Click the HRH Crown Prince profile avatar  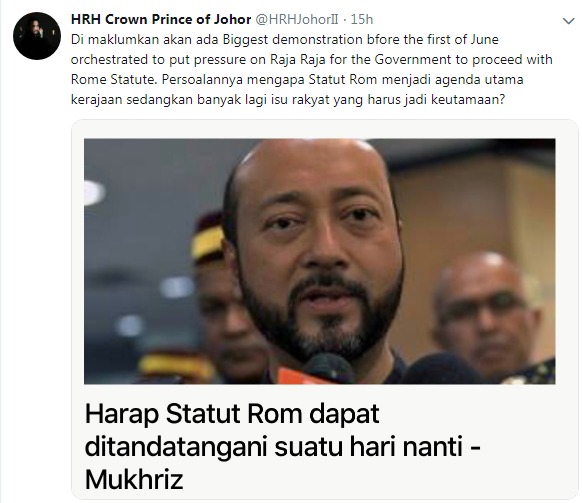pos(37,36)
